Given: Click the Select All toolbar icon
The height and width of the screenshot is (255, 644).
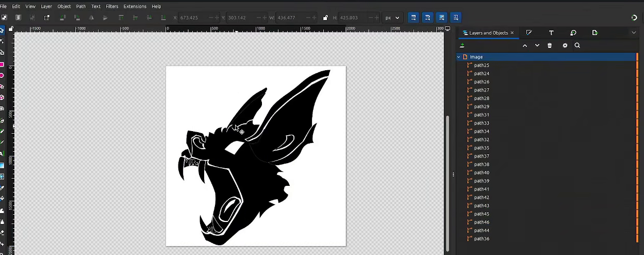Looking at the screenshot, I should 4,17.
